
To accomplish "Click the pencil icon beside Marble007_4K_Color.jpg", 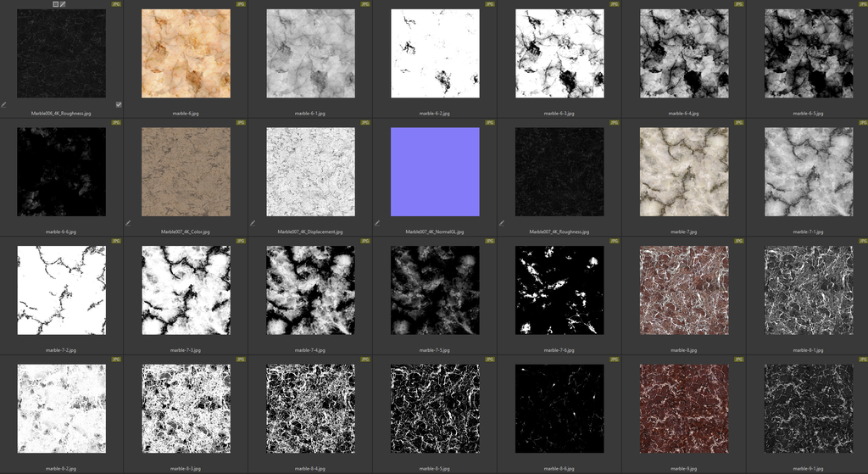I will pyautogui.click(x=129, y=223).
